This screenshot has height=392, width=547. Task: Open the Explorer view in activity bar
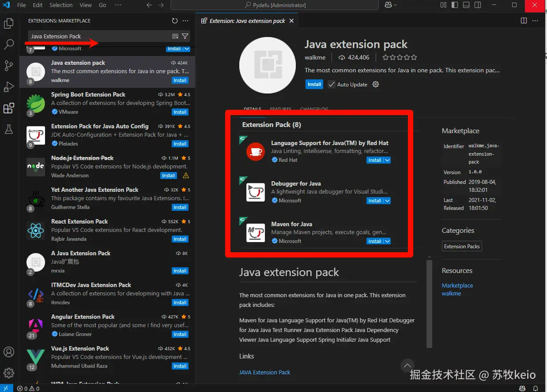(x=9, y=23)
